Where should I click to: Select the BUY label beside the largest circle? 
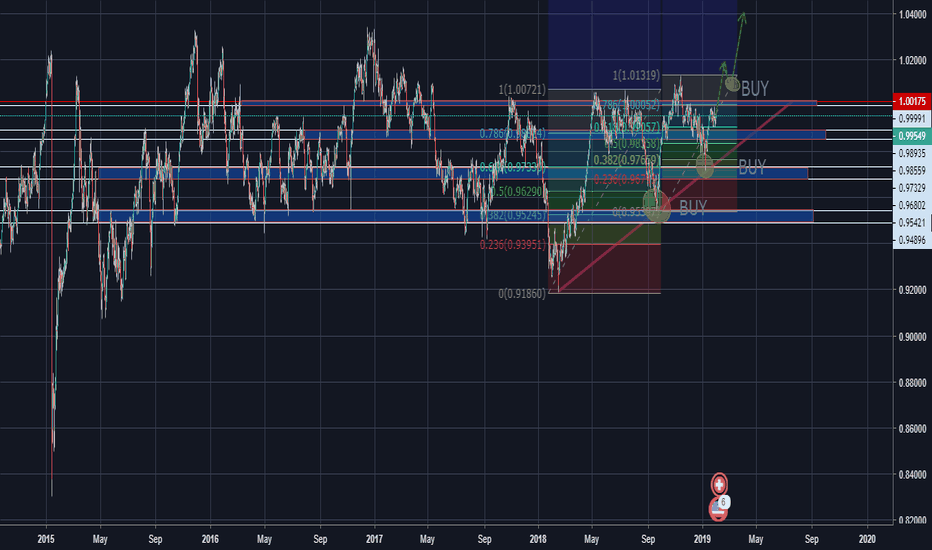coord(692,208)
